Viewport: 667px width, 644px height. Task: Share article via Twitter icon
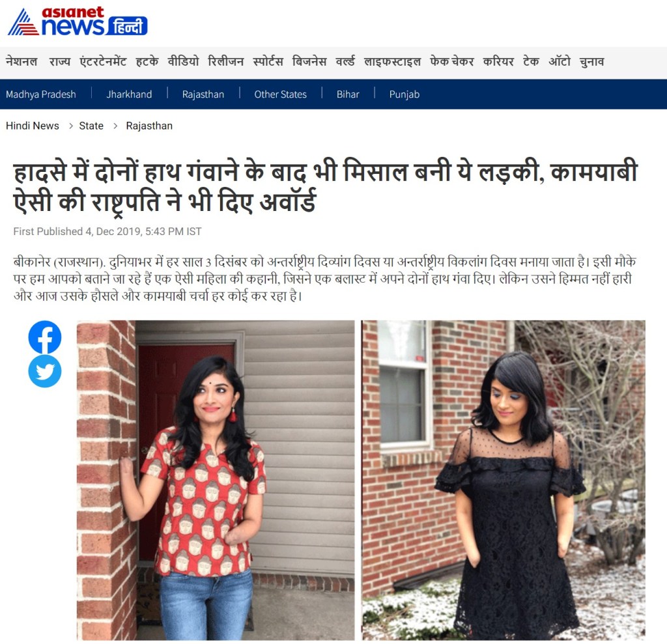45,371
